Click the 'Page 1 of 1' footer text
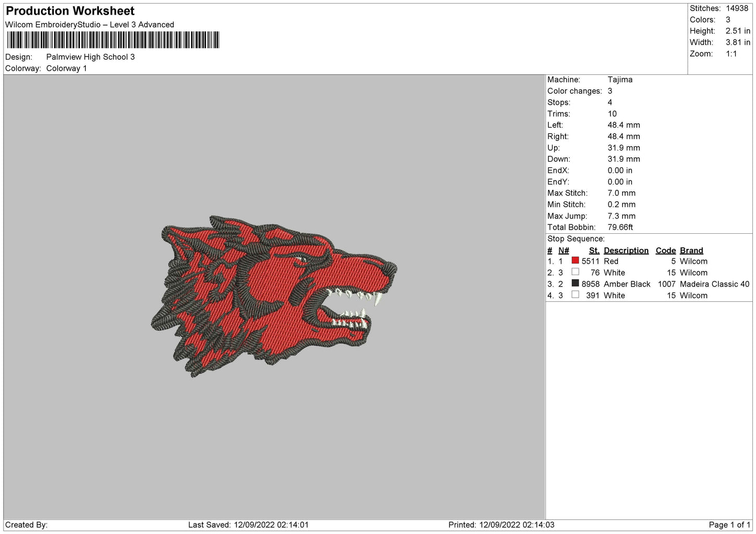 coord(729,525)
